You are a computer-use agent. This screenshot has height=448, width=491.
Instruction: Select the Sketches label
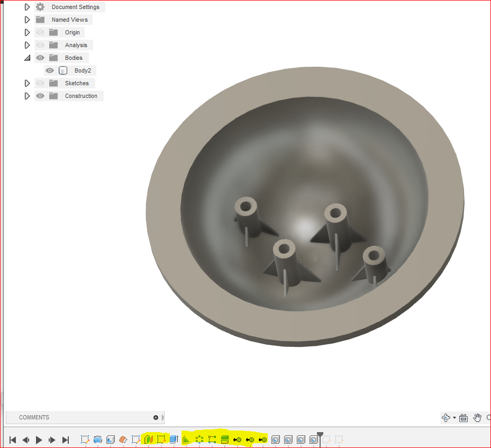tap(77, 83)
